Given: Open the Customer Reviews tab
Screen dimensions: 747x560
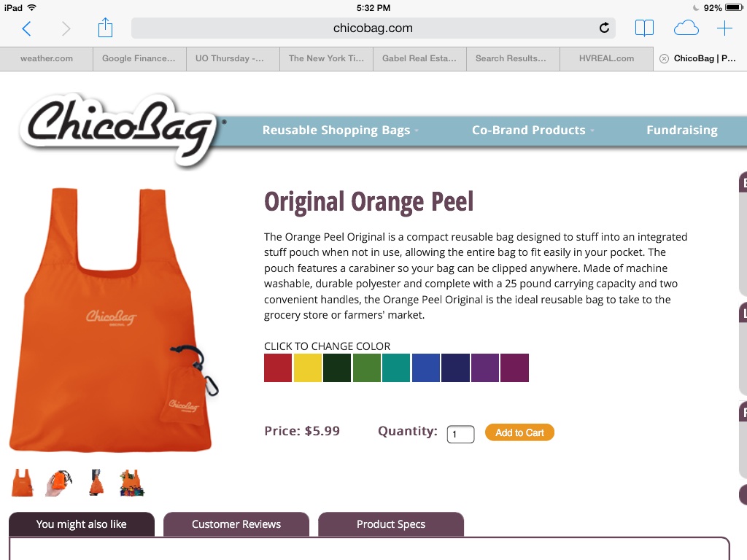Looking at the screenshot, I should [x=236, y=524].
